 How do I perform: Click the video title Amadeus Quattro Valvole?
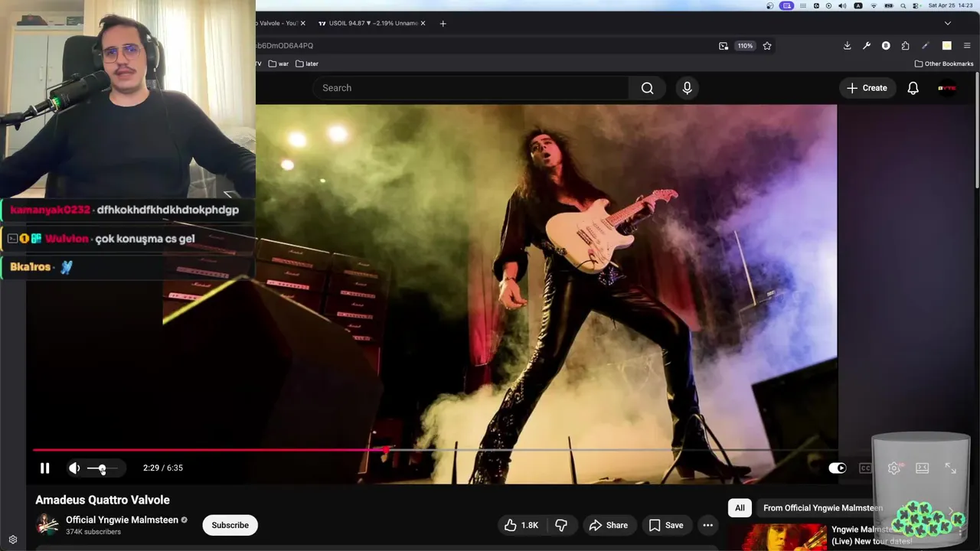click(103, 500)
